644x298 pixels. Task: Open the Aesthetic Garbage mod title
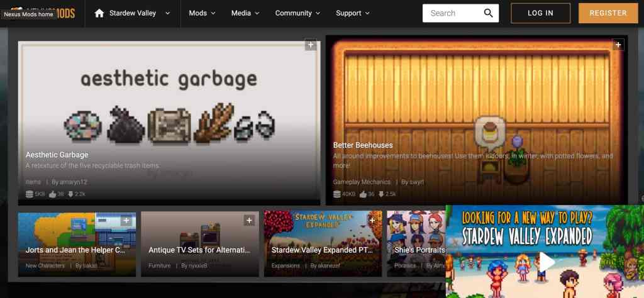[57, 155]
